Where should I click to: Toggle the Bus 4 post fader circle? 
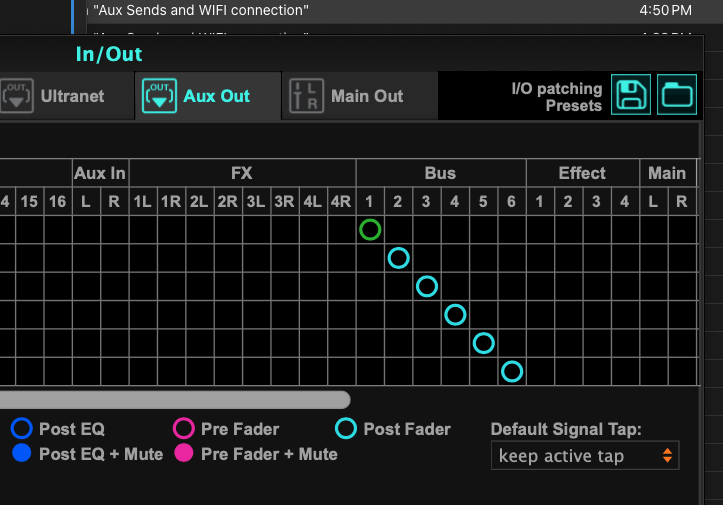455,315
